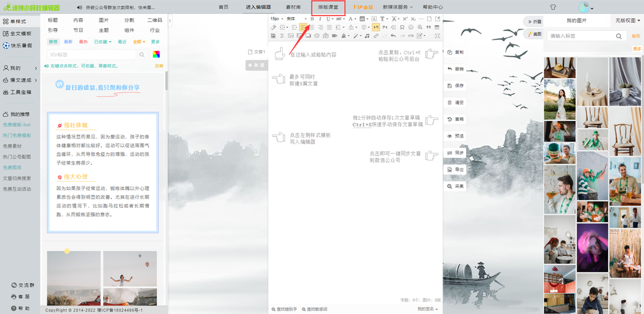Open find and replace magnifier icon

(x=420, y=27)
